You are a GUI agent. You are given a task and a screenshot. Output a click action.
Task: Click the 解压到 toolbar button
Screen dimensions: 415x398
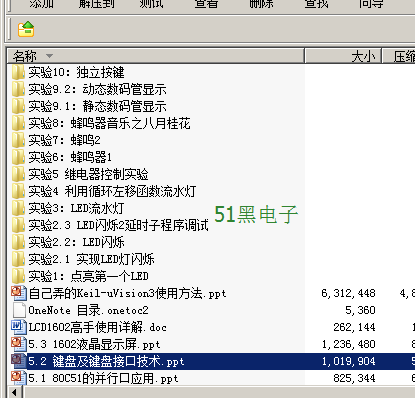tap(96, 4)
